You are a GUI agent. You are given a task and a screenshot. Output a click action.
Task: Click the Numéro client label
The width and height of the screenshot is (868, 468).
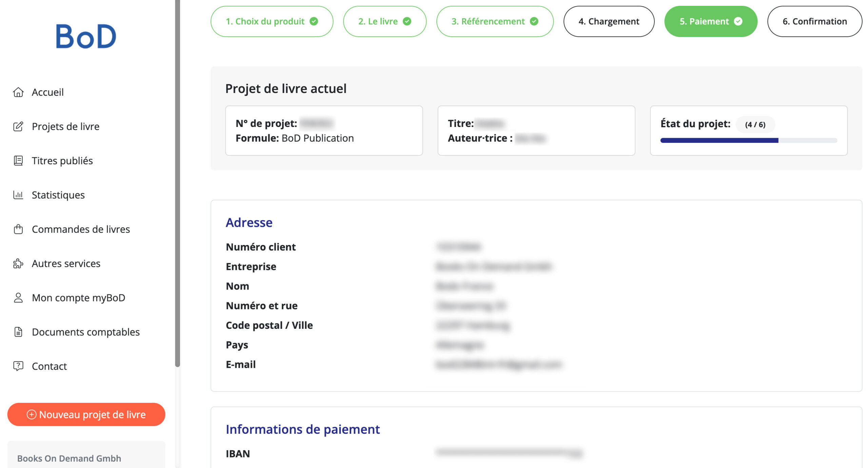pos(261,247)
